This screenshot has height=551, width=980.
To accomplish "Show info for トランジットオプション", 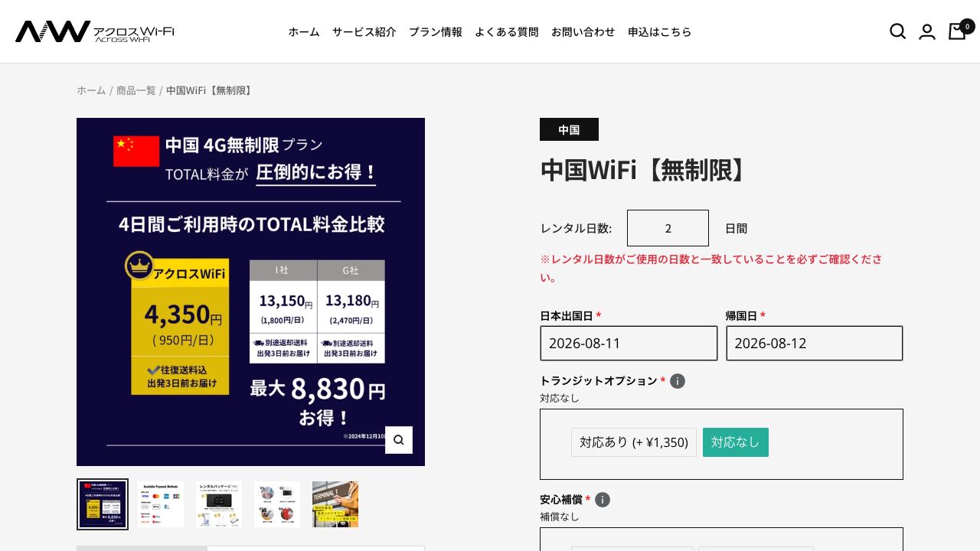I will coord(678,381).
